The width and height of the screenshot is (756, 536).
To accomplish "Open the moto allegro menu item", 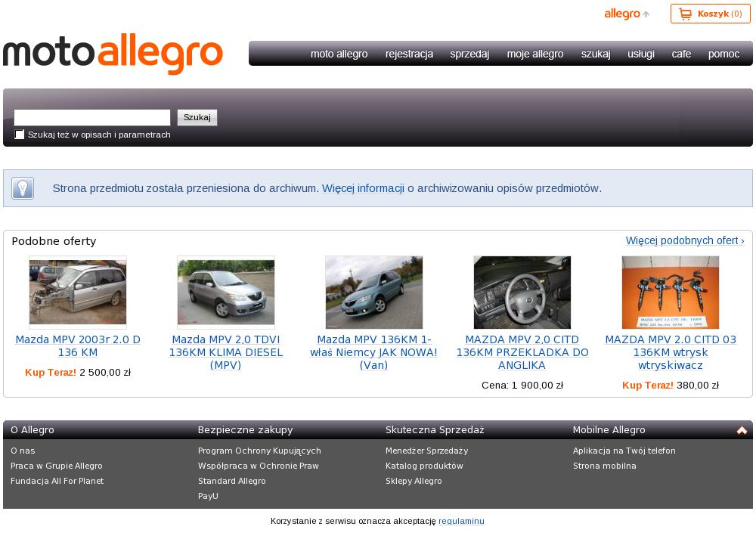I will 339,54.
